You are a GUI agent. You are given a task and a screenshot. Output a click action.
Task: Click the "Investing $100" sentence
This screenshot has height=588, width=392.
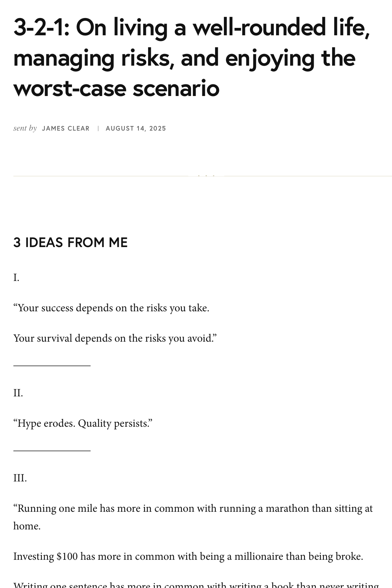[188, 557]
